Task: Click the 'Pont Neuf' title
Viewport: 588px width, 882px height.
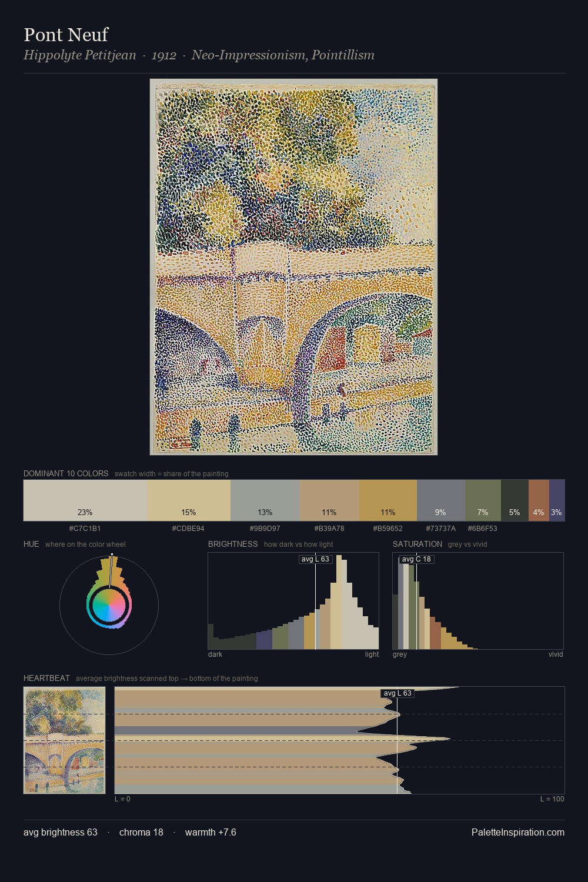Action: coord(66,35)
